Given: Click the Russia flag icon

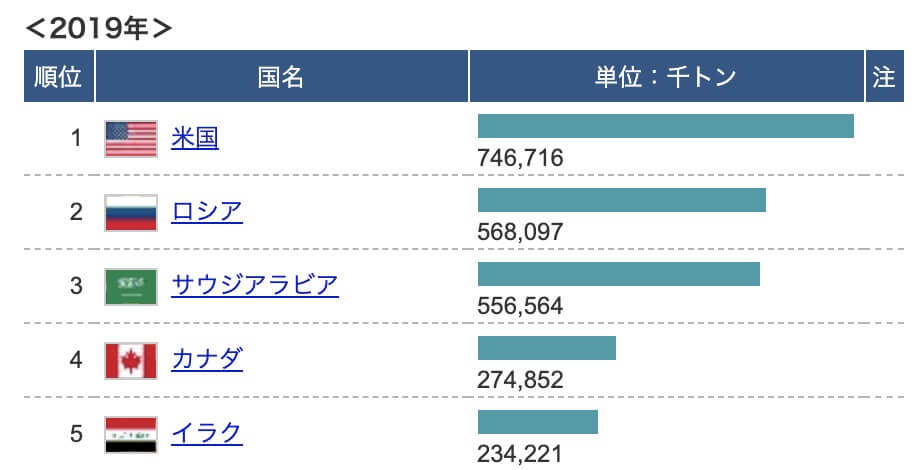Looking at the screenshot, I should click(131, 213).
